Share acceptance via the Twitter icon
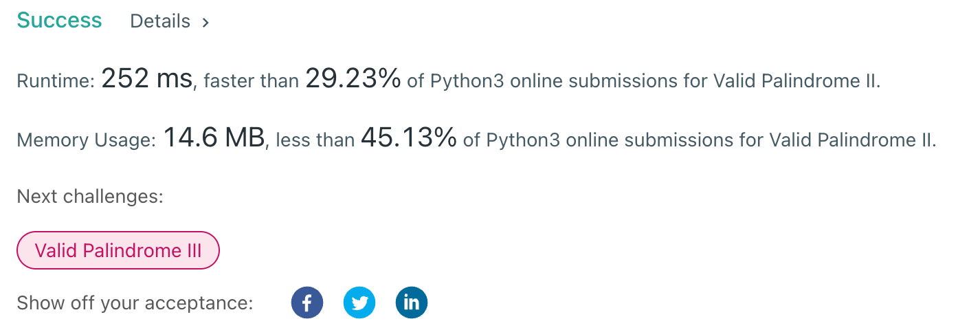 359,302
